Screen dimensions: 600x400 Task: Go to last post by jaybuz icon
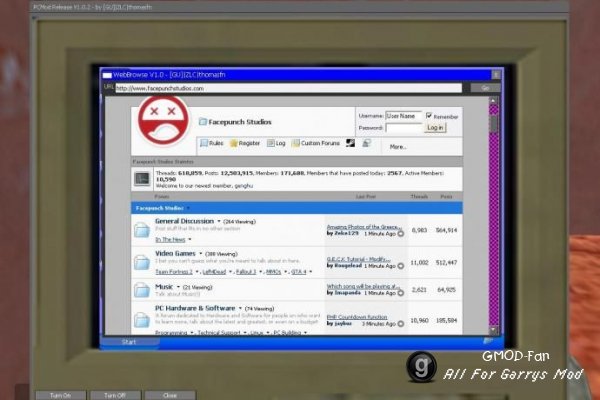pyautogui.click(x=401, y=324)
